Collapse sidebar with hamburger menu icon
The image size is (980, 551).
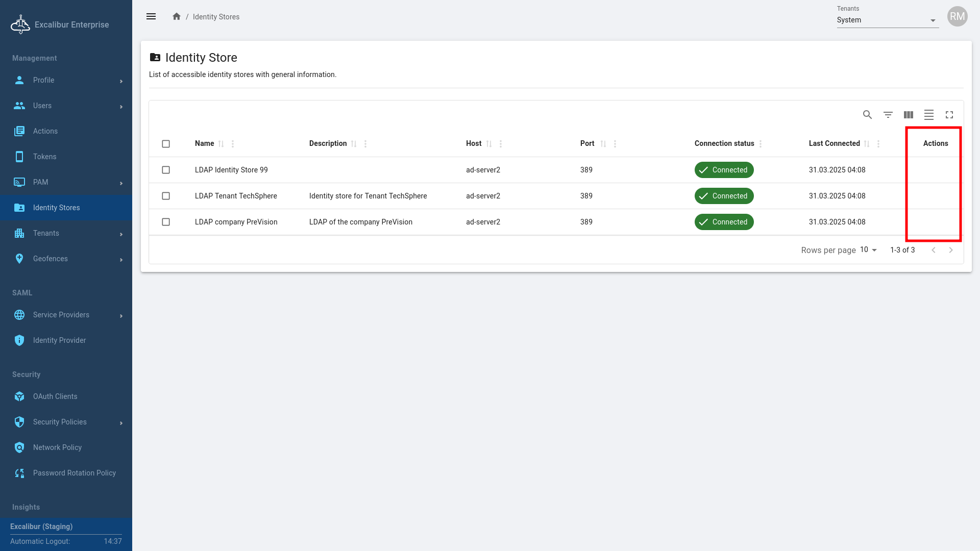tap(151, 17)
